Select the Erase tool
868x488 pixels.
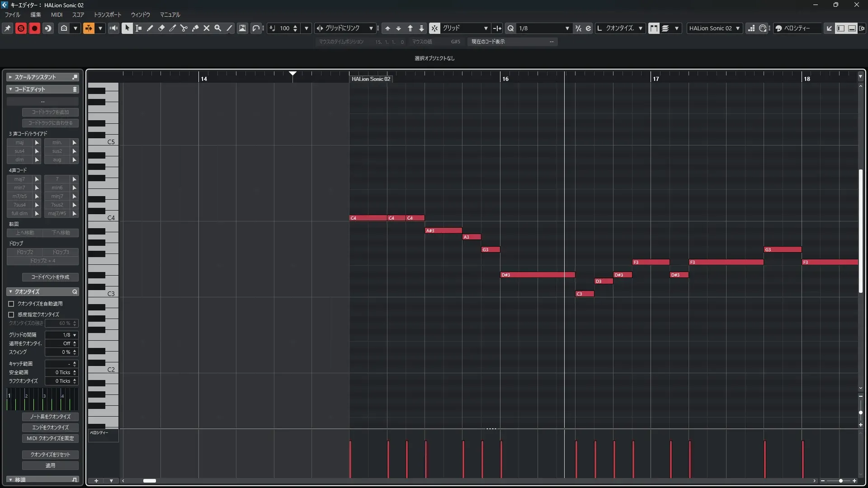pyautogui.click(x=161, y=28)
